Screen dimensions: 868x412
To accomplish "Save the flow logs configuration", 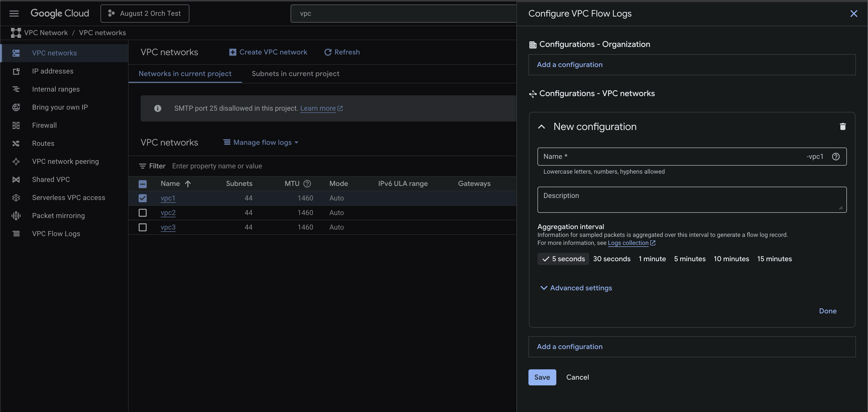I will (542, 377).
